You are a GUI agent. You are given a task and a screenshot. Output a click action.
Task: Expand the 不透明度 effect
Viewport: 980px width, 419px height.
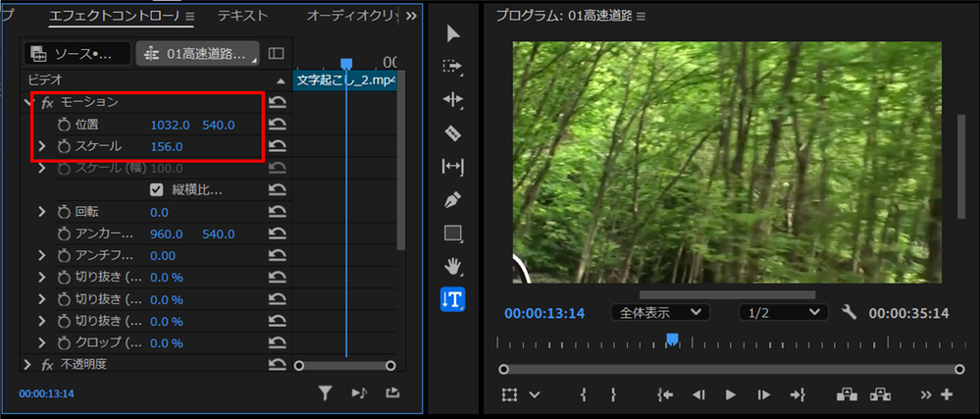tap(26, 365)
